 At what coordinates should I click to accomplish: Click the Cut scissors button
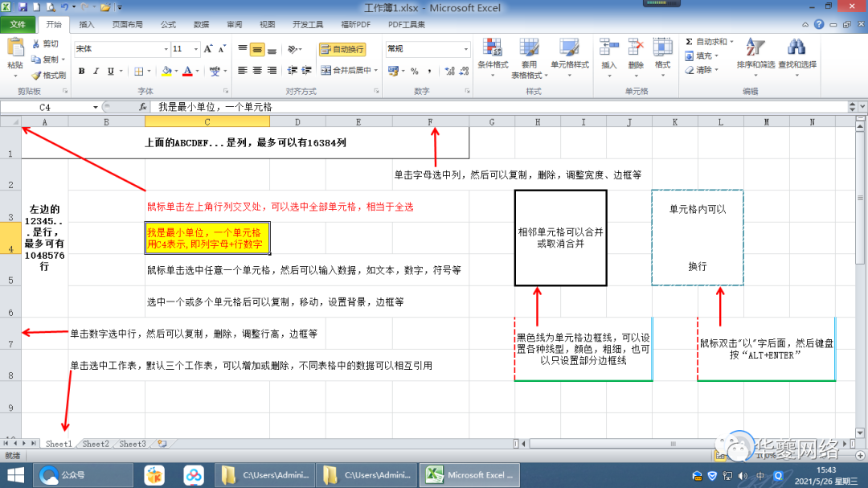pyautogui.click(x=45, y=43)
